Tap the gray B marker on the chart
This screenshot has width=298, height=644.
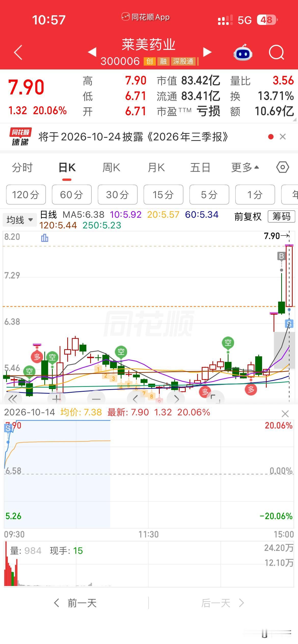281,256
